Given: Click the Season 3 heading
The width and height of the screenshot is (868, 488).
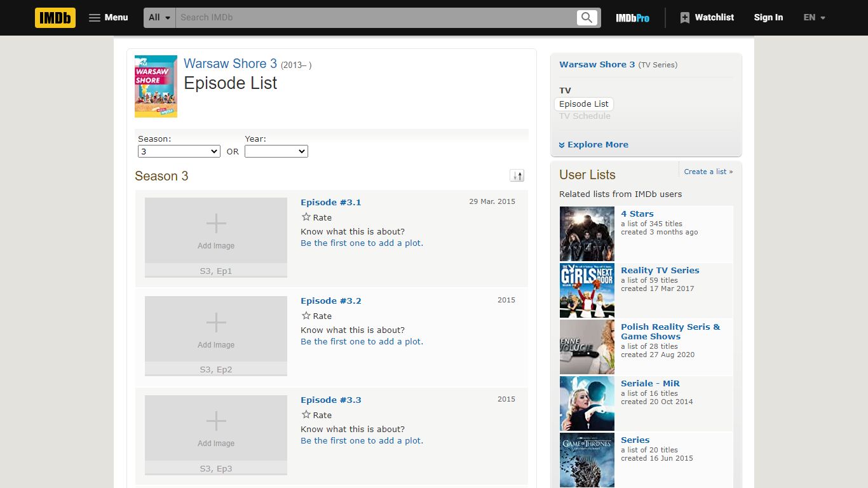Looking at the screenshot, I should tap(161, 176).
